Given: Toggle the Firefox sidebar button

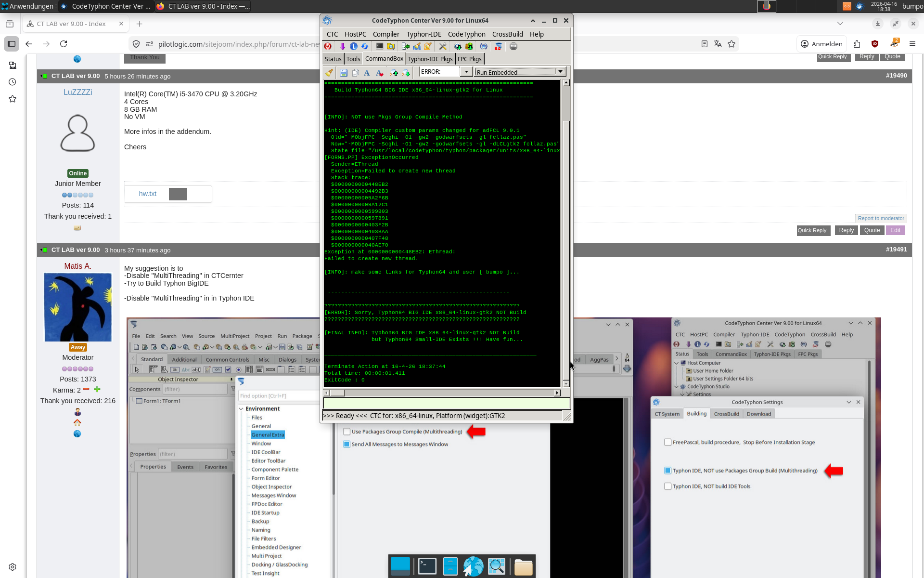Looking at the screenshot, I should [x=12, y=44].
